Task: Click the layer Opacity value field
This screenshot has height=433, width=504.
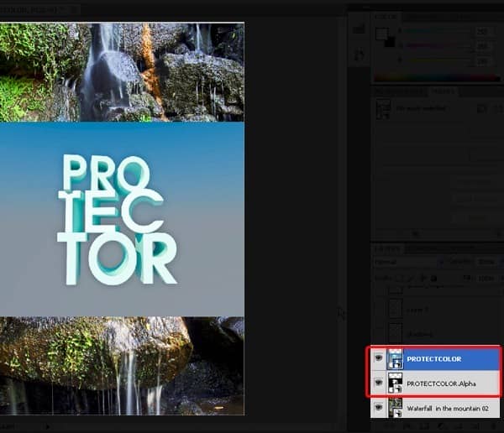Action: click(486, 262)
